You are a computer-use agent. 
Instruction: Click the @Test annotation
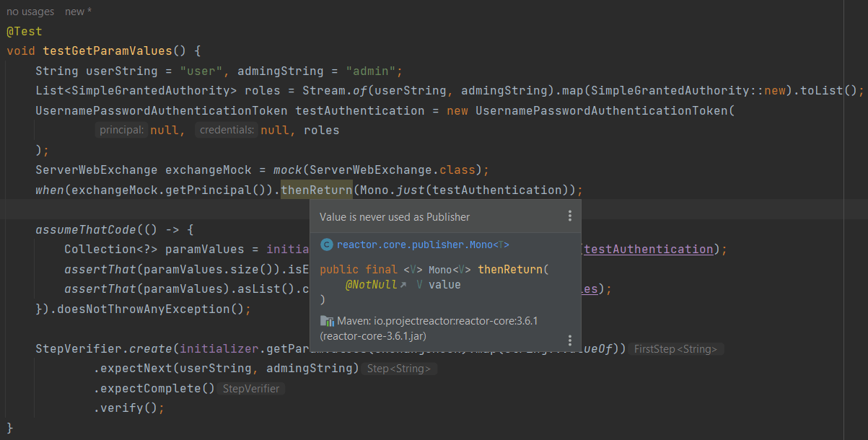[x=24, y=30]
